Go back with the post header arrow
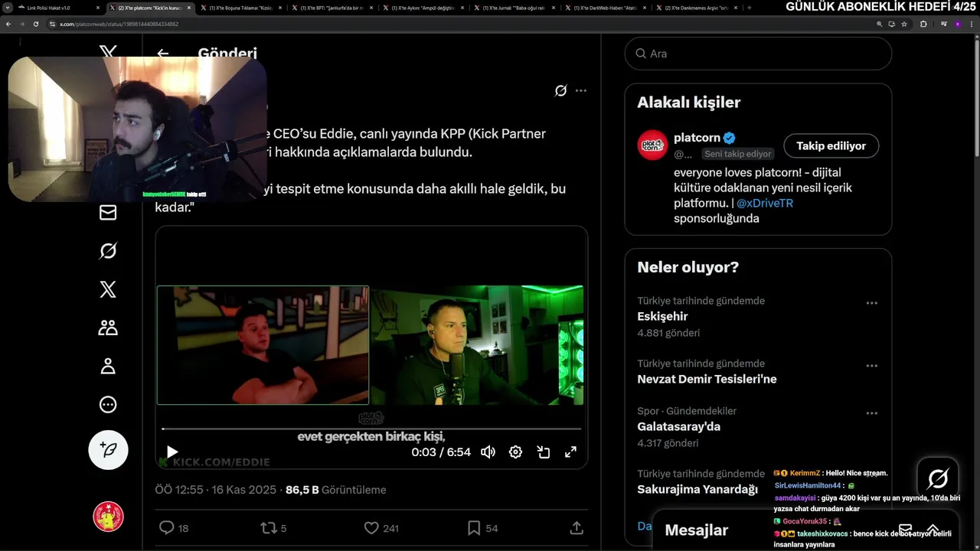The width and height of the screenshot is (980, 551). (163, 54)
